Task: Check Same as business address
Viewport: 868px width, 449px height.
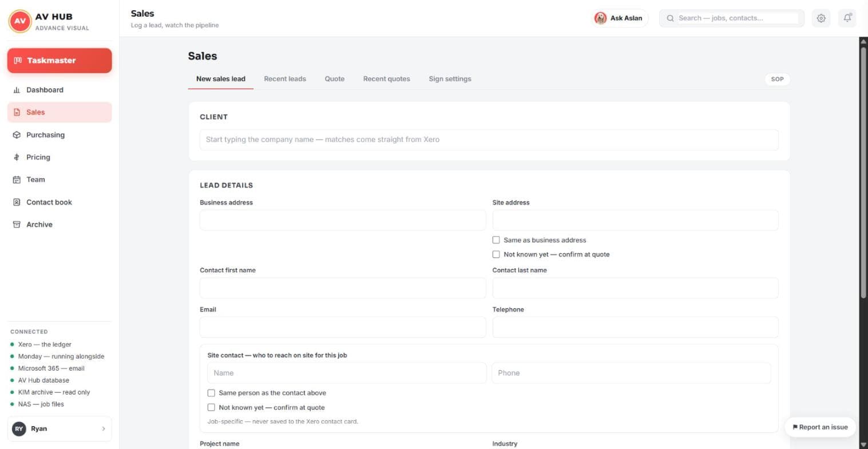Action: tap(496, 240)
